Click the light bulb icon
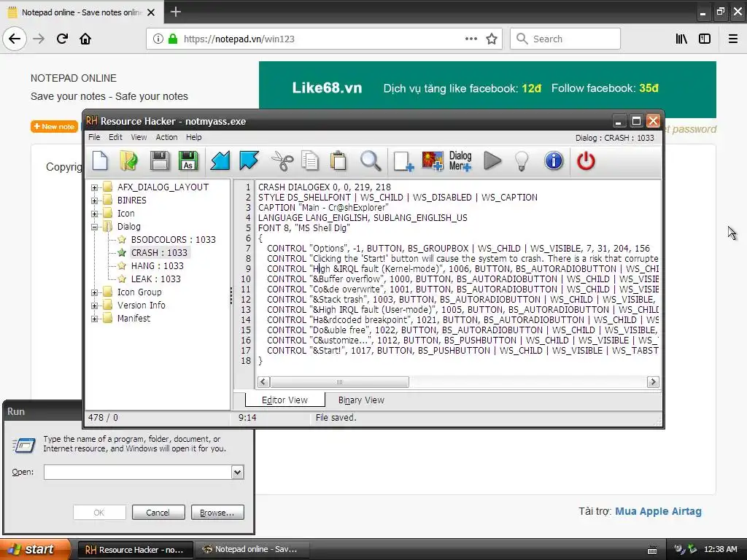The width and height of the screenshot is (747, 560). (522, 161)
